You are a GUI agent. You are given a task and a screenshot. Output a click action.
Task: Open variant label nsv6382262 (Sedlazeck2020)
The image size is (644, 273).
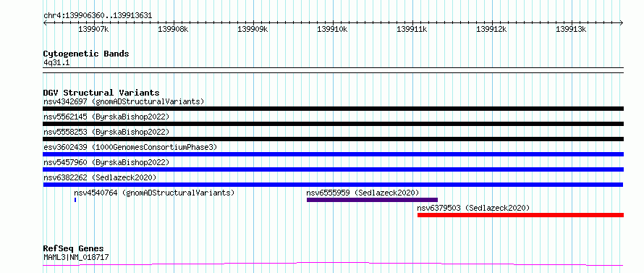click(x=100, y=177)
